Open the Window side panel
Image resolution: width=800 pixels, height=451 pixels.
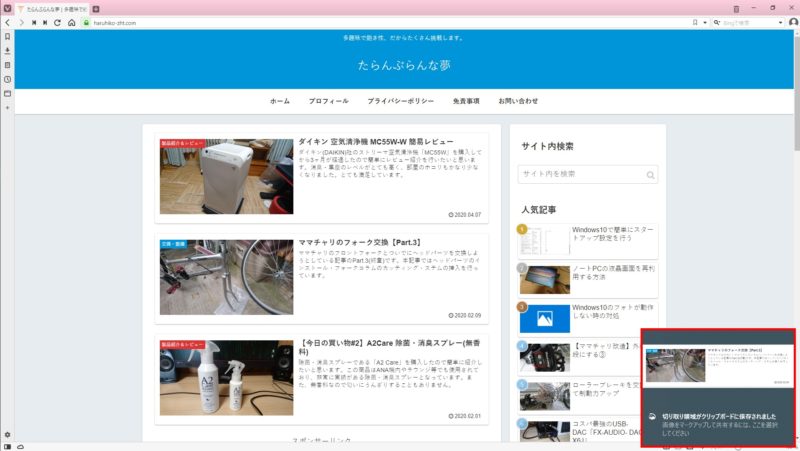(7, 94)
